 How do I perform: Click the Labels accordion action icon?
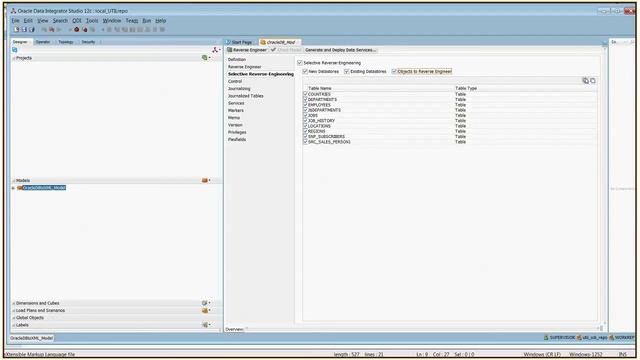point(205,325)
